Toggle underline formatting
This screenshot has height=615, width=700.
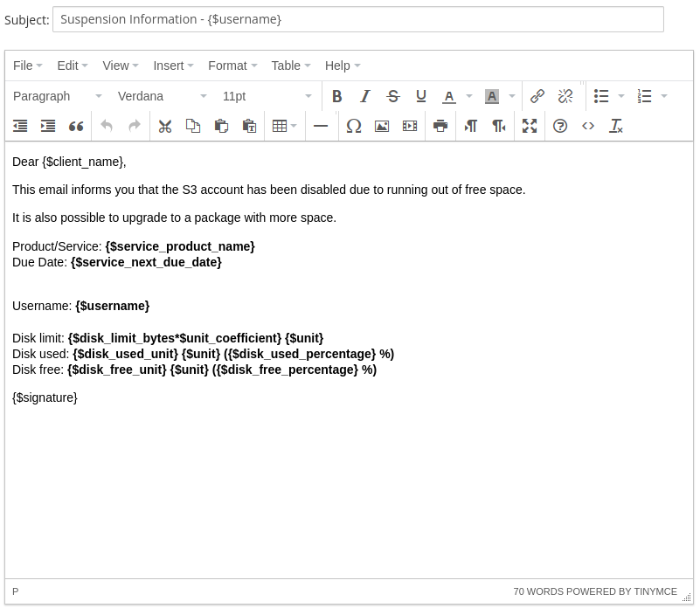(420, 96)
